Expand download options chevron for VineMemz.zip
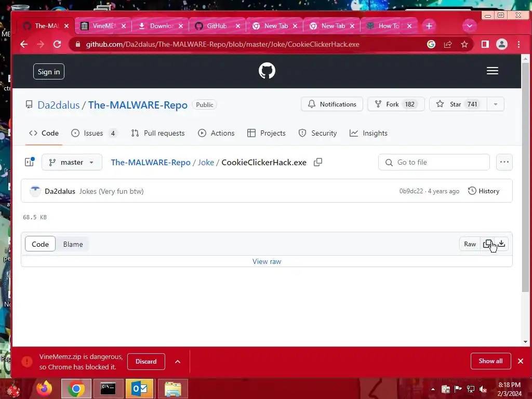 click(x=178, y=362)
